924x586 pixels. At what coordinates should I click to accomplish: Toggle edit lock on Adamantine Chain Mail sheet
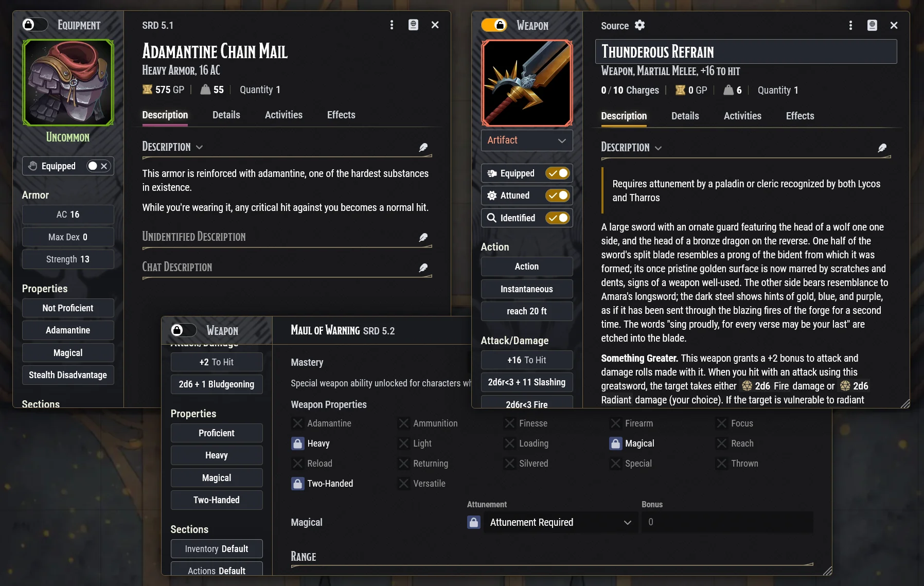point(35,25)
